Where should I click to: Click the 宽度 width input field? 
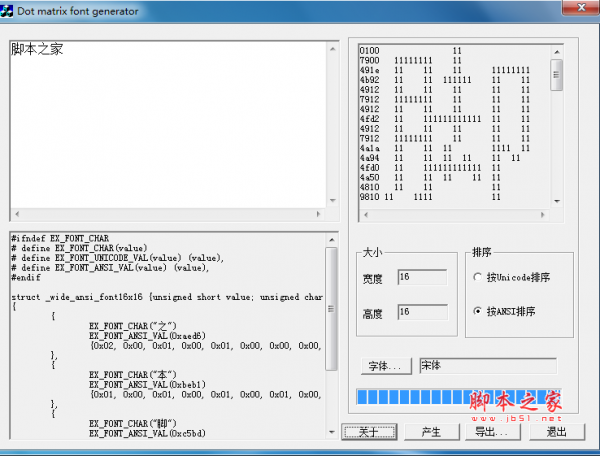(421, 277)
